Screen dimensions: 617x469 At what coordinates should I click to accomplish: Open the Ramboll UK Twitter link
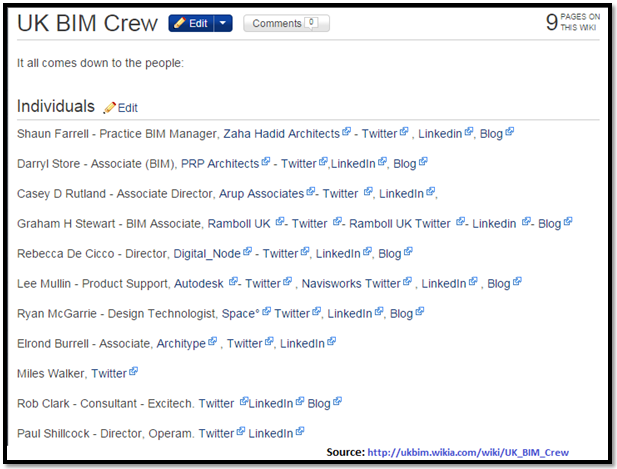coord(400,223)
